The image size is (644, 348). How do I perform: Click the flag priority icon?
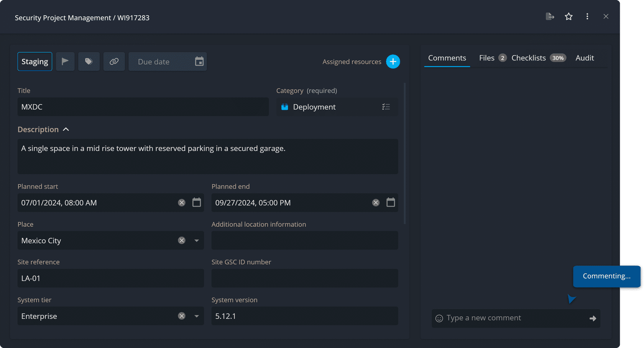[x=65, y=61]
